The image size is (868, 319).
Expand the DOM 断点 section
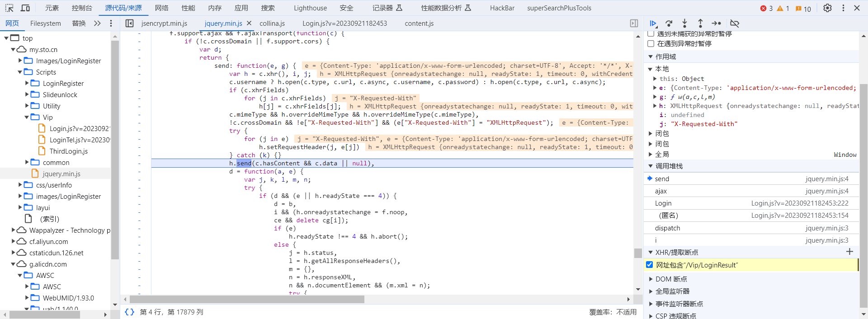651,279
